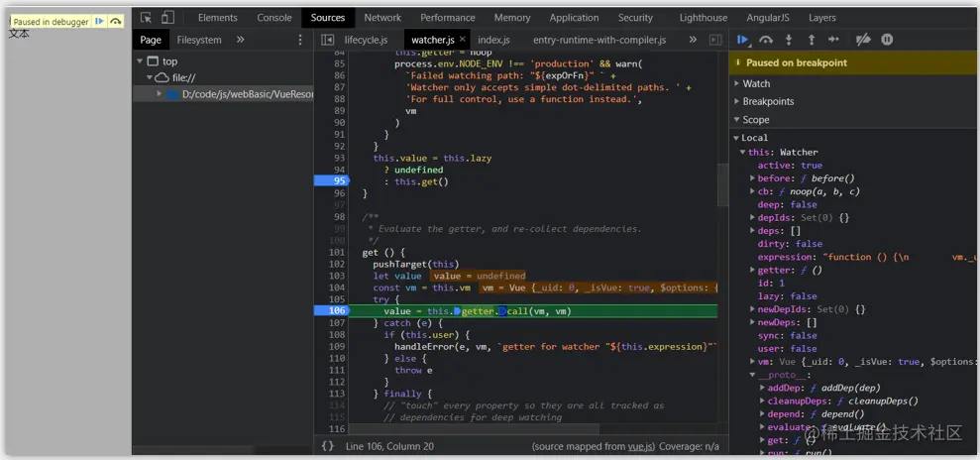Switch to the Performance tab
Image resolution: width=980 pixels, height=460 pixels.
pos(448,18)
